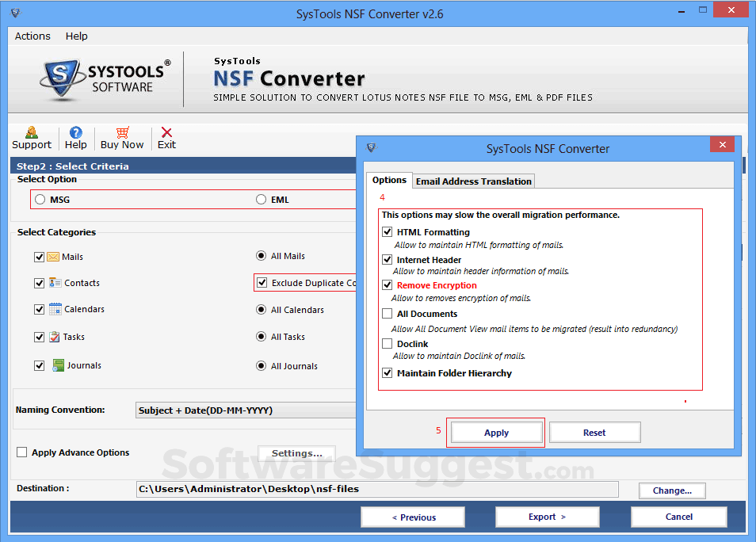Image resolution: width=756 pixels, height=542 pixels.
Task: Switch to Email Address Translation tab
Action: click(x=473, y=181)
